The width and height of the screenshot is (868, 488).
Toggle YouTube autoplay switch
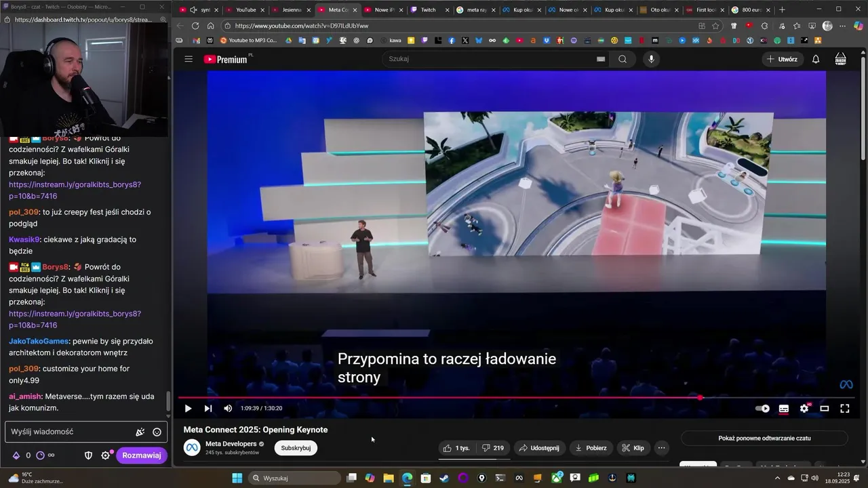coord(763,409)
